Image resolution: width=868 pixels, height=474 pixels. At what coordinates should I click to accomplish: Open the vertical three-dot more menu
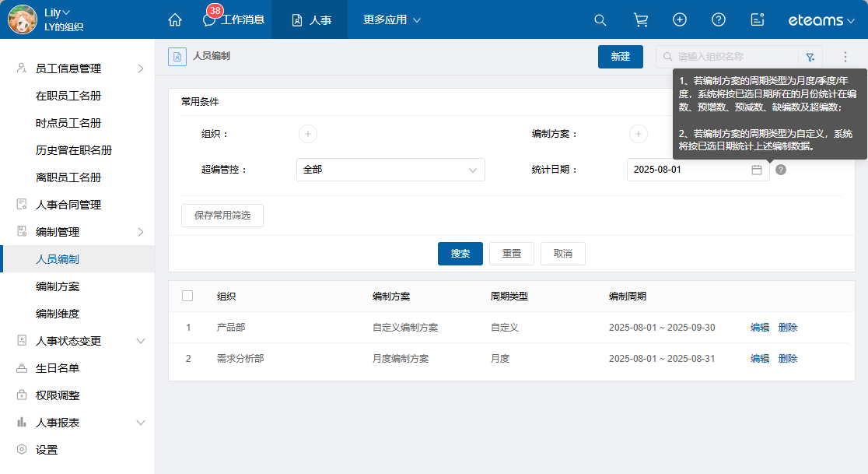pyautogui.click(x=845, y=57)
